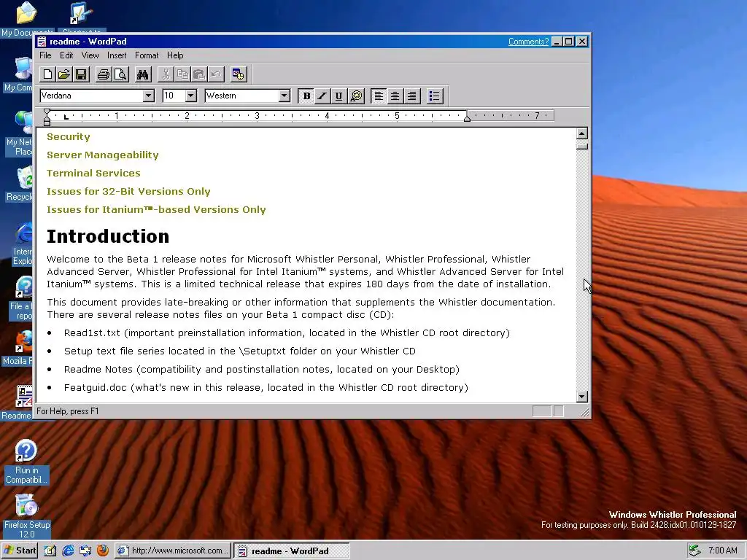Expand the font size dropdown
The height and width of the screenshot is (560, 747).
[190, 96]
